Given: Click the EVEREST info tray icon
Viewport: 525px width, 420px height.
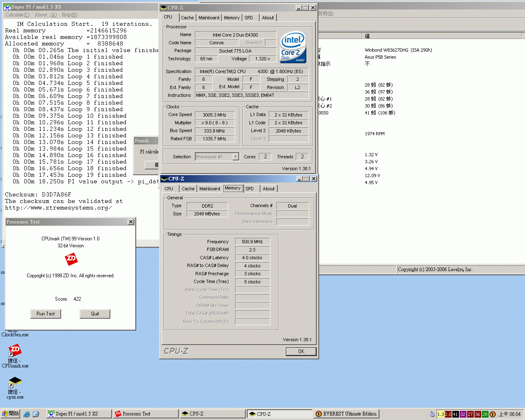Looking at the screenshot, I should click(x=493, y=414).
